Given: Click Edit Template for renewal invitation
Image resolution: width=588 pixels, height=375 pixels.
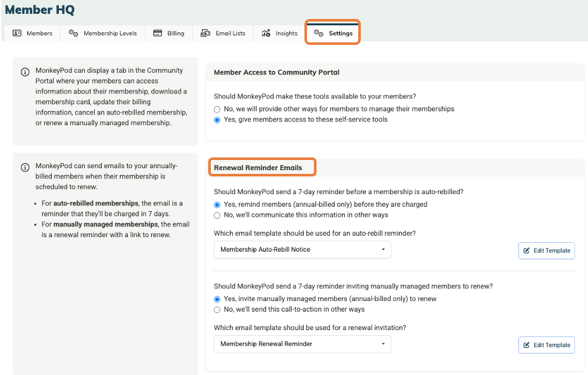Looking at the screenshot, I should pos(546,345).
